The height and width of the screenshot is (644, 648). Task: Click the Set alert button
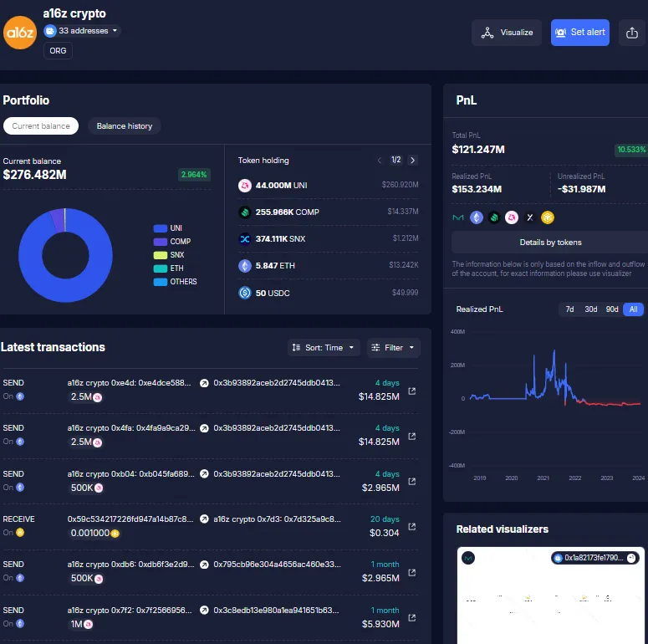(579, 33)
